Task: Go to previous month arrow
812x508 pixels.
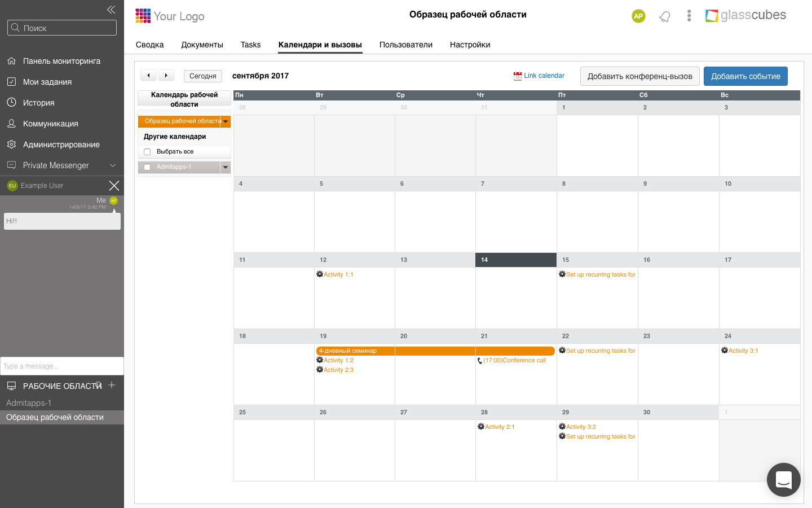Action: pyautogui.click(x=148, y=76)
